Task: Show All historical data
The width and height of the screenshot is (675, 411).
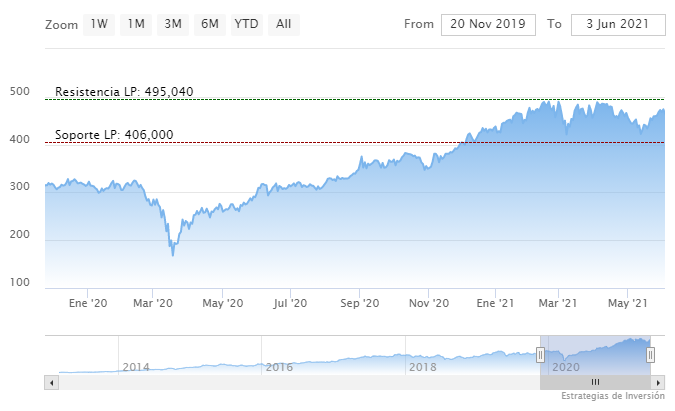Action: pos(284,24)
